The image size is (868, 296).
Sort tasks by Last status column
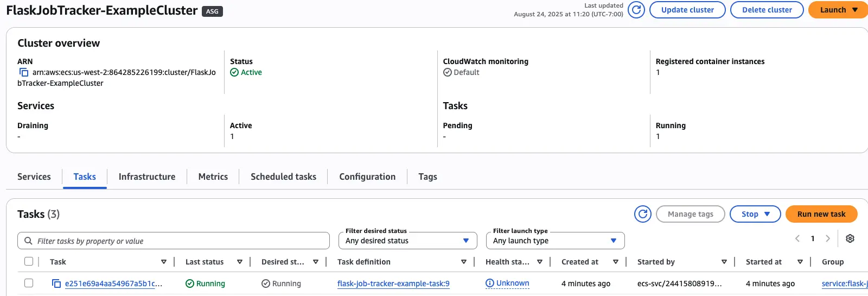(x=239, y=262)
